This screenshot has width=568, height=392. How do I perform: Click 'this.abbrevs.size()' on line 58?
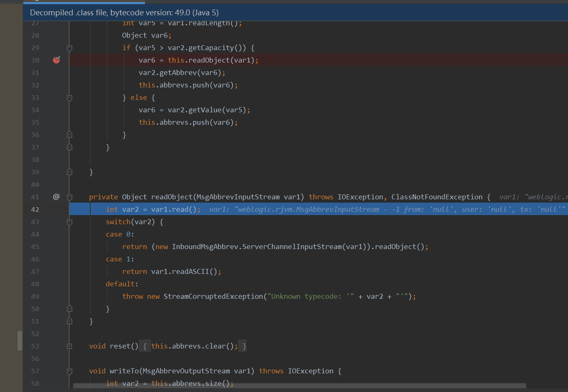[191, 384]
